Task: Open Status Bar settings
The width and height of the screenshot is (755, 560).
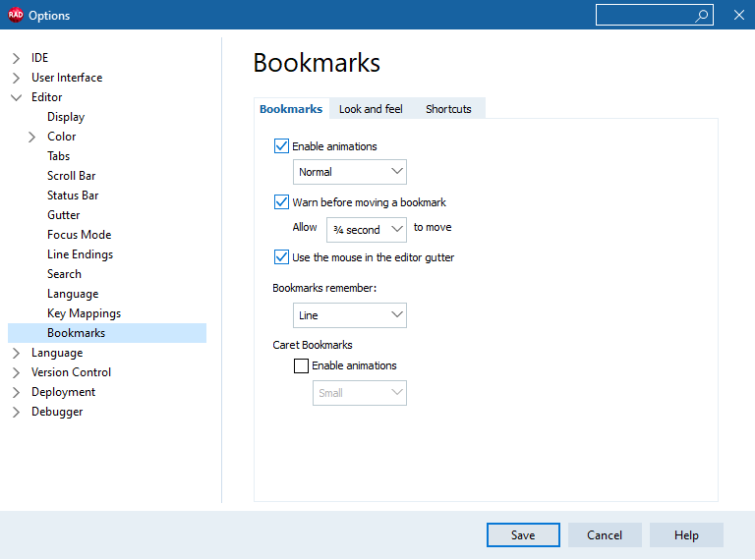Action: pos(73,196)
